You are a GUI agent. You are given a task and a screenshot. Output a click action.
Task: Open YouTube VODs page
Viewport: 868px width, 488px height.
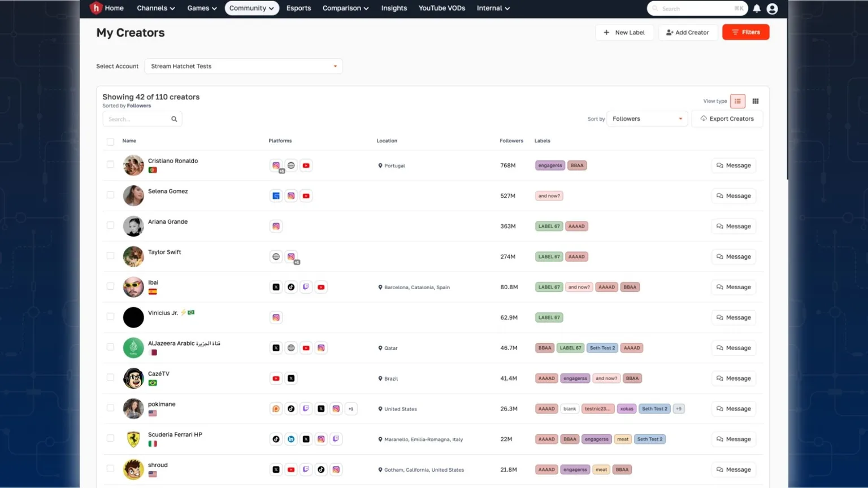[442, 8]
